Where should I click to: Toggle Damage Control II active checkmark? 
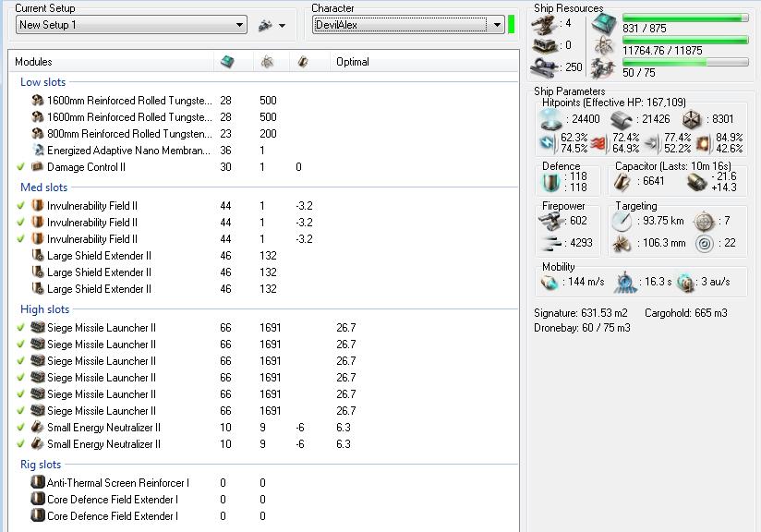click(20, 166)
